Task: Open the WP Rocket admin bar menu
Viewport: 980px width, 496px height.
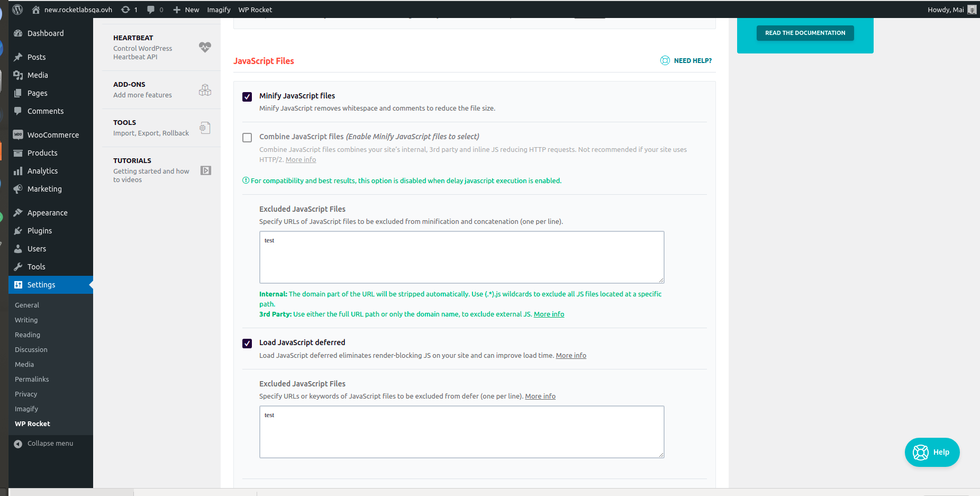Action: point(255,10)
